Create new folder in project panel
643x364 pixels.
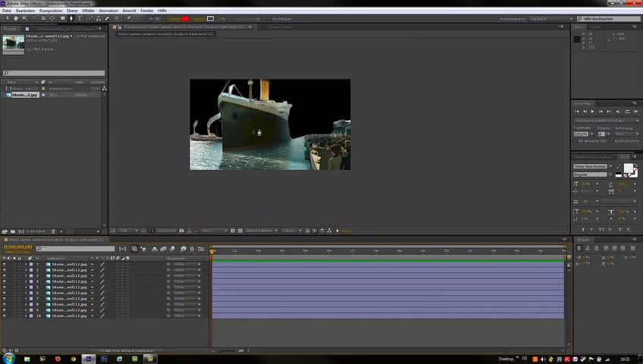pos(14,231)
